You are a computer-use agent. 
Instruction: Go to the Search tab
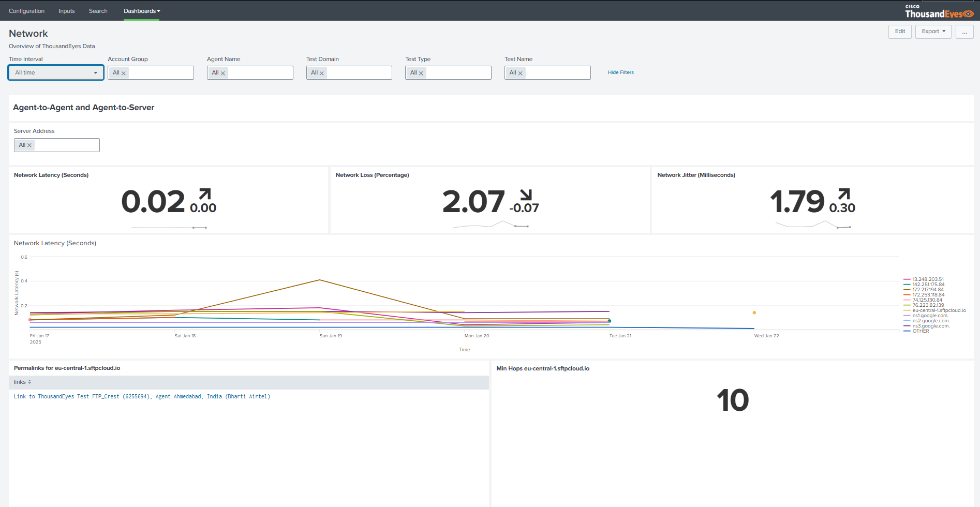pos(98,11)
